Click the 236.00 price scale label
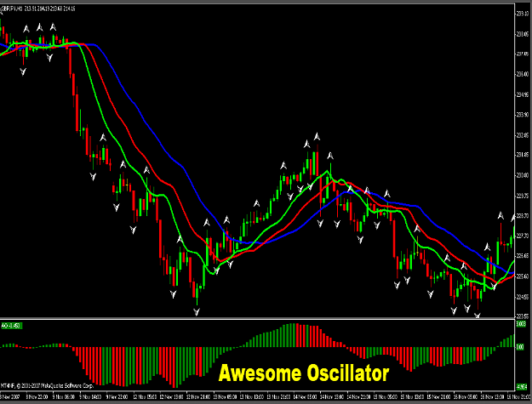The height and width of the screenshot is (404, 532). 523,74
